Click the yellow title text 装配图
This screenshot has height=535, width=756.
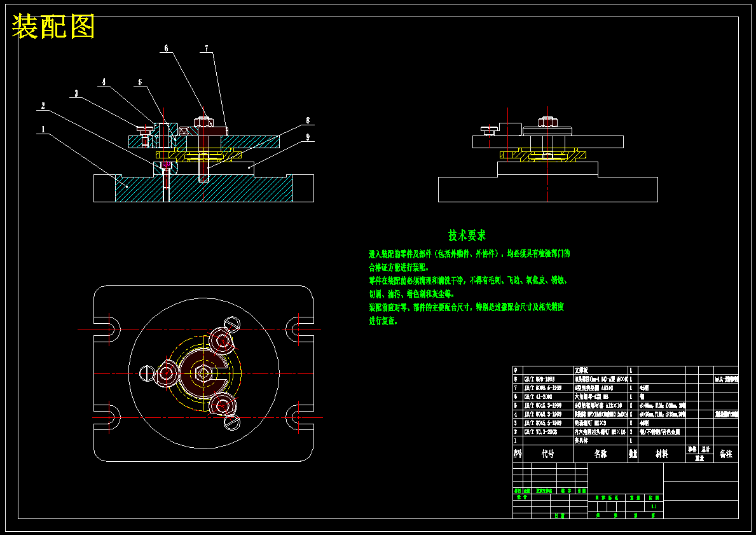coord(53,26)
